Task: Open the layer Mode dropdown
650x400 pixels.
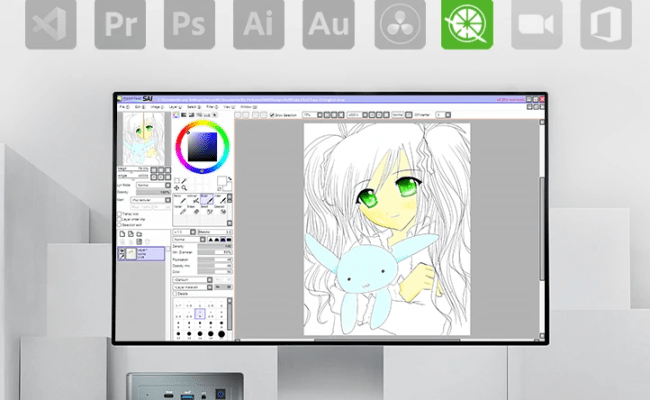Action: [x=154, y=185]
